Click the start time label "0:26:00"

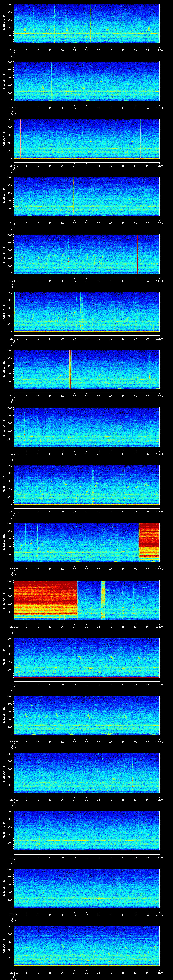[x=14, y=627]
